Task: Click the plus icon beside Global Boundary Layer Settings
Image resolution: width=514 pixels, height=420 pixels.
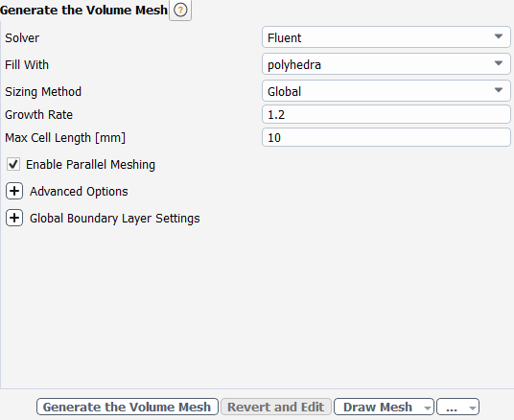Action: tap(14, 218)
